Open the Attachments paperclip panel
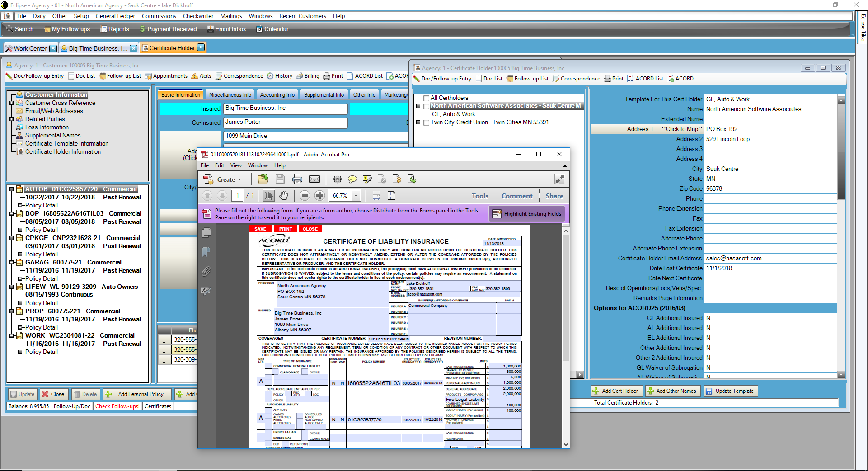Screen dimensions: 868x471 [206, 271]
